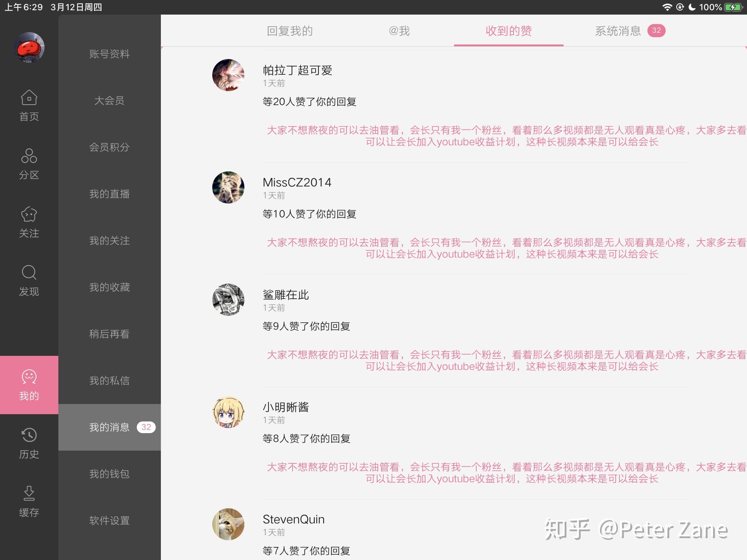747x560 pixels.
Task: Tap the battery status icon
Action: (x=734, y=7)
